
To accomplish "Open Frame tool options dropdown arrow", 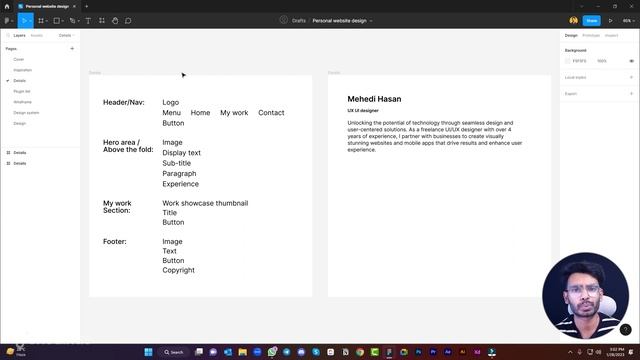I will click(x=47, y=21).
